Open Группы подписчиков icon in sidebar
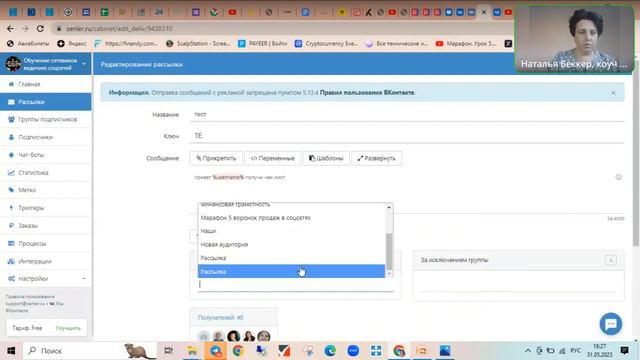This screenshot has width=640, height=360. (x=11, y=119)
